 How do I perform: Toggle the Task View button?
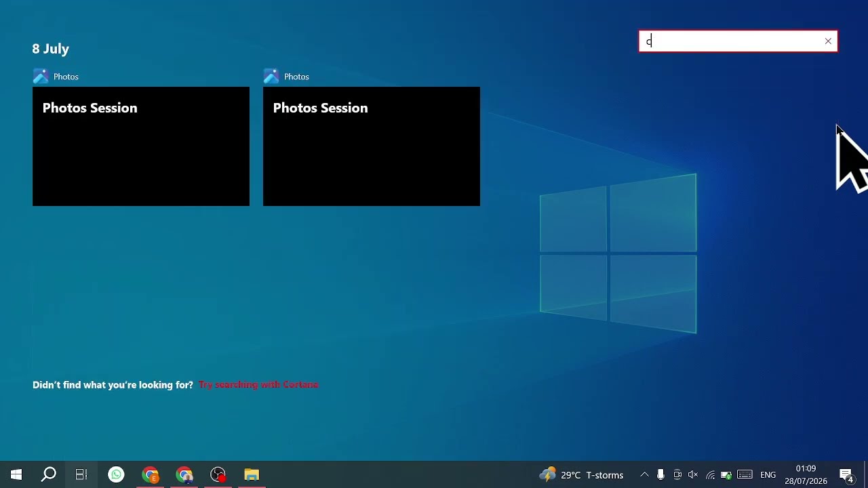pos(81,474)
